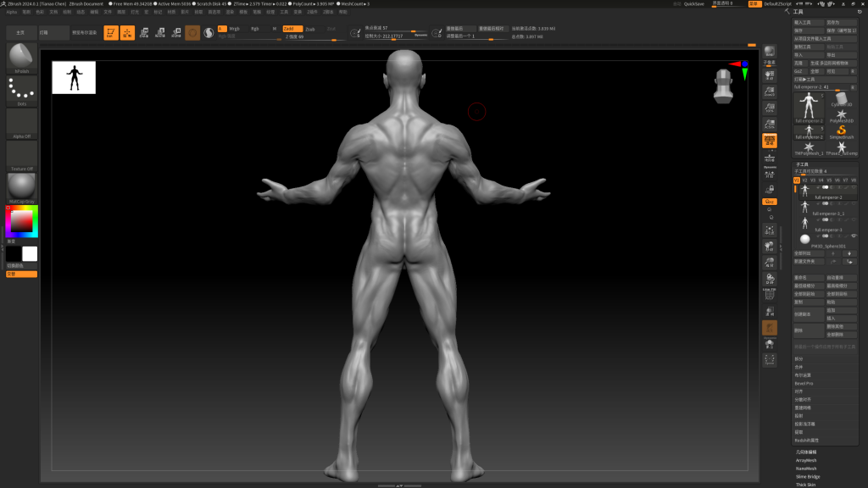Activate the Draw mode button
This screenshot has width=868, height=488.
pos(127,33)
